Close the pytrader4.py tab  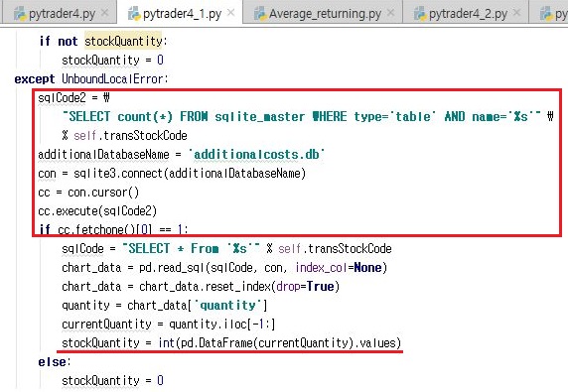tap(104, 13)
